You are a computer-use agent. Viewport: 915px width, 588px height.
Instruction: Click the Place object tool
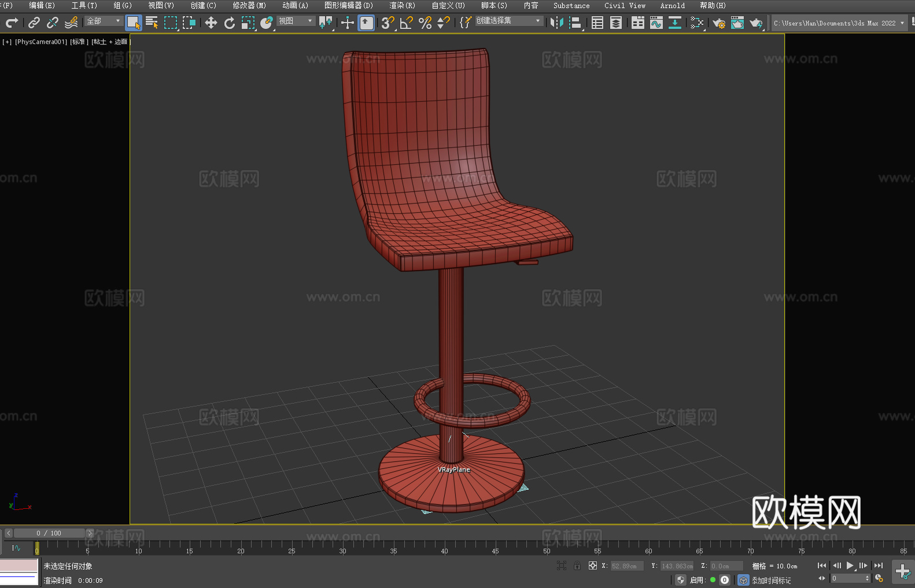pos(267,23)
